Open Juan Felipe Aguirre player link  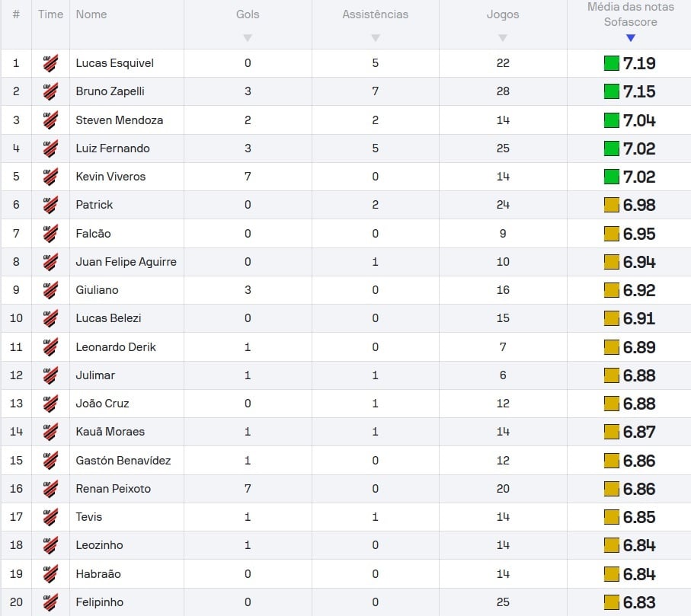[x=126, y=262]
